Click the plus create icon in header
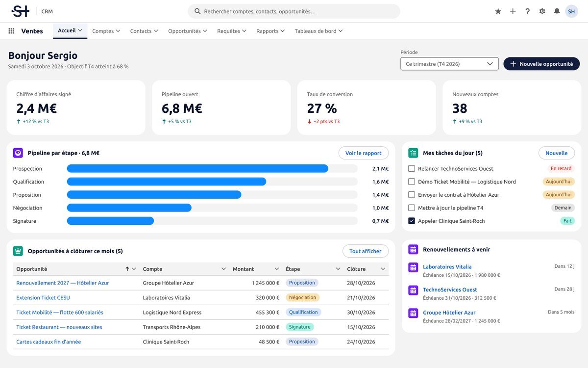 [513, 11]
